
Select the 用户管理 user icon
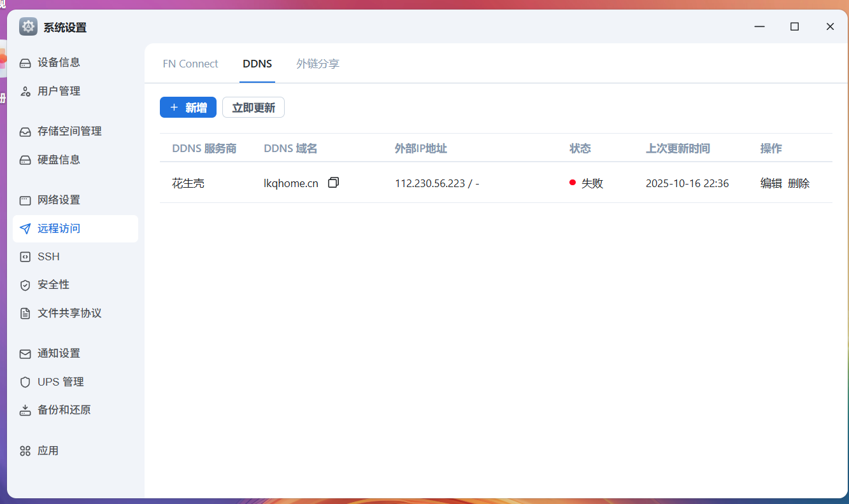coord(25,92)
